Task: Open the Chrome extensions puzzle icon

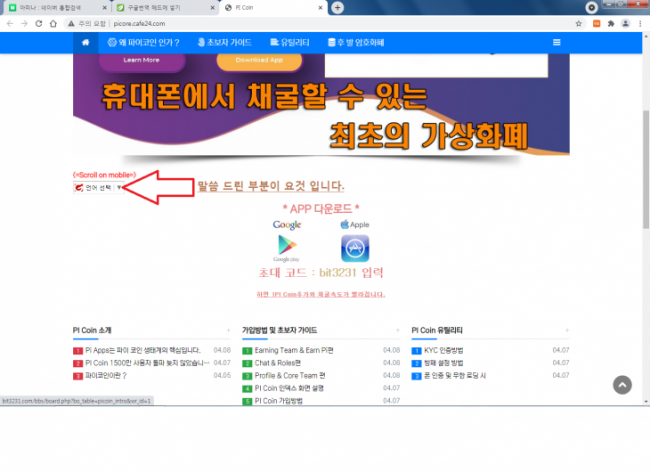Action: pyautogui.click(x=611, y=24)
